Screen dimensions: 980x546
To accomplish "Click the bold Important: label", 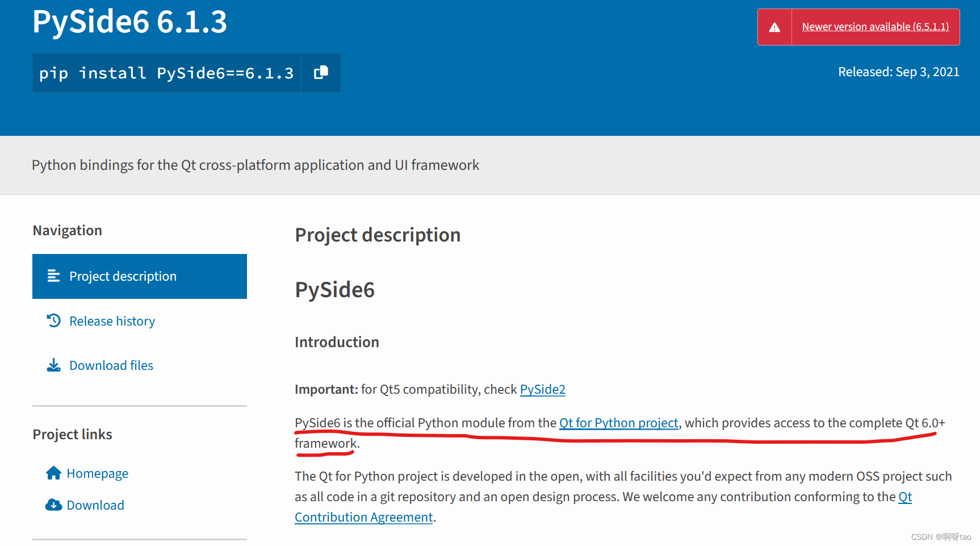I will pyautogui.click(x=326, y=389).
